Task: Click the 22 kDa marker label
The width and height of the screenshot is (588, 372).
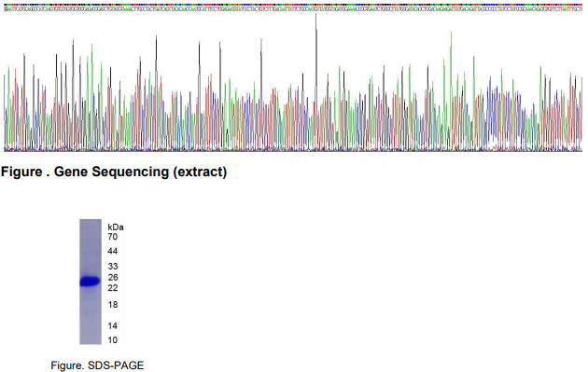Action: 113,288
